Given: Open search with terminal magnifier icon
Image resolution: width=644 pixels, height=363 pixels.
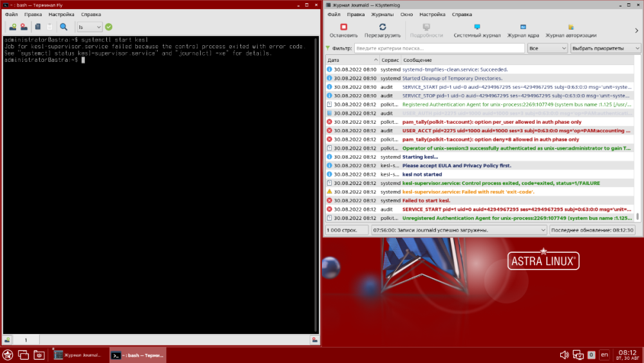Looking at the screenshot, I should click(x=64, y=27).
